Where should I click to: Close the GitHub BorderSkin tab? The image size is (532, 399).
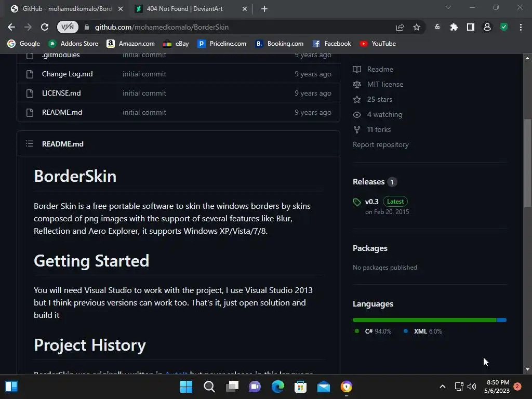point(121,9)
